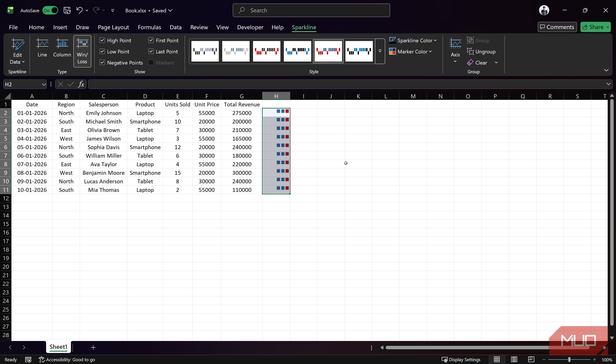Open Display Settings in the status bar
The width and height of the screenshot is (616, 364).
click(461, 360)
